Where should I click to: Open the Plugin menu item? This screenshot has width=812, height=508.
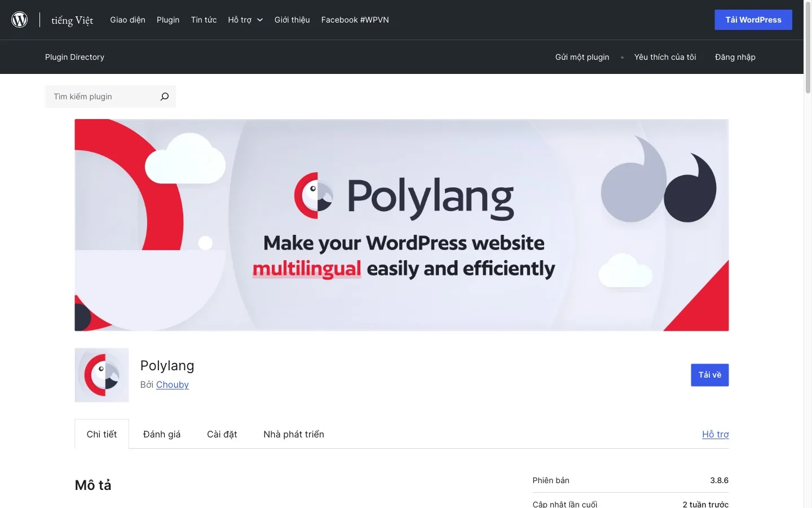pyautogui.click(x=168, y=20)
